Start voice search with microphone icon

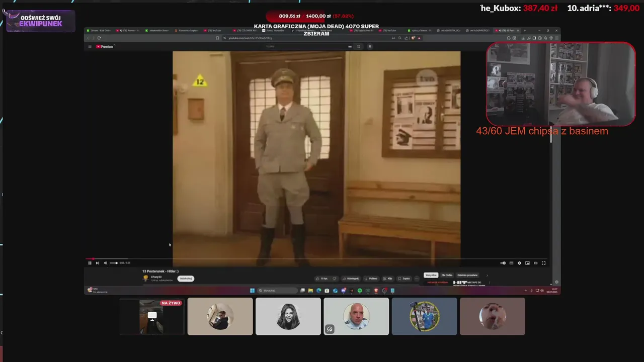point(370,46)
